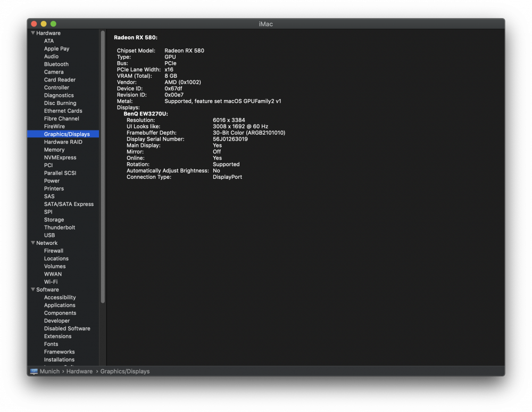Open the Storage entry
Viewport: 532px width, 412px height.
click(54, 220)
